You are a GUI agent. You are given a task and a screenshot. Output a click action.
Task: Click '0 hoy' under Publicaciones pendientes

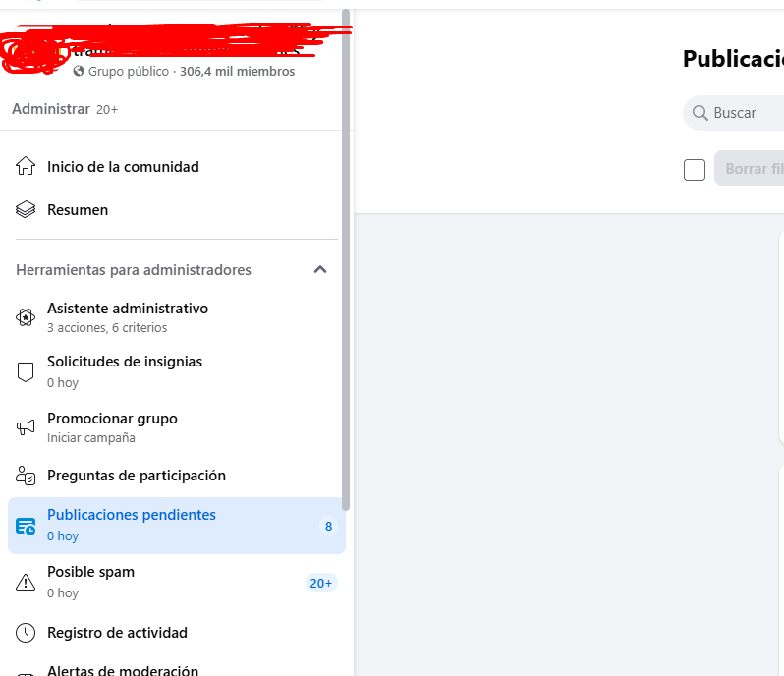pyautogui.click(x=63, y=536)
